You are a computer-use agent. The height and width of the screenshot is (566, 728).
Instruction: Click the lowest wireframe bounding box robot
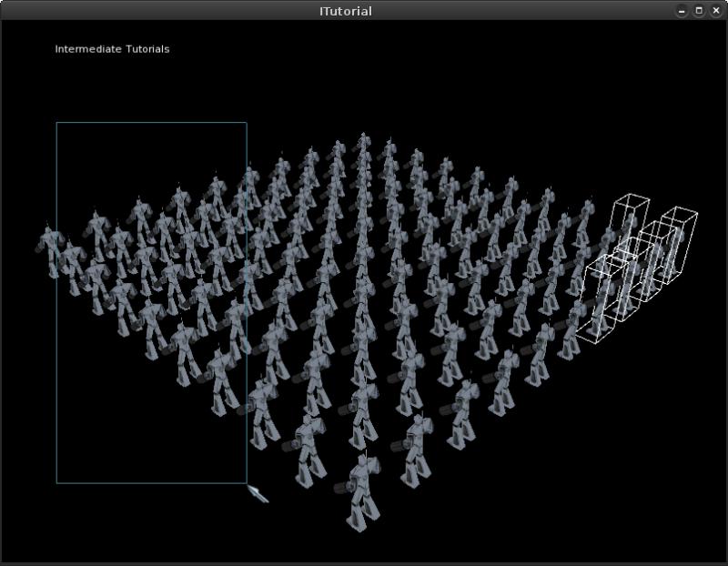coord(599,301)
